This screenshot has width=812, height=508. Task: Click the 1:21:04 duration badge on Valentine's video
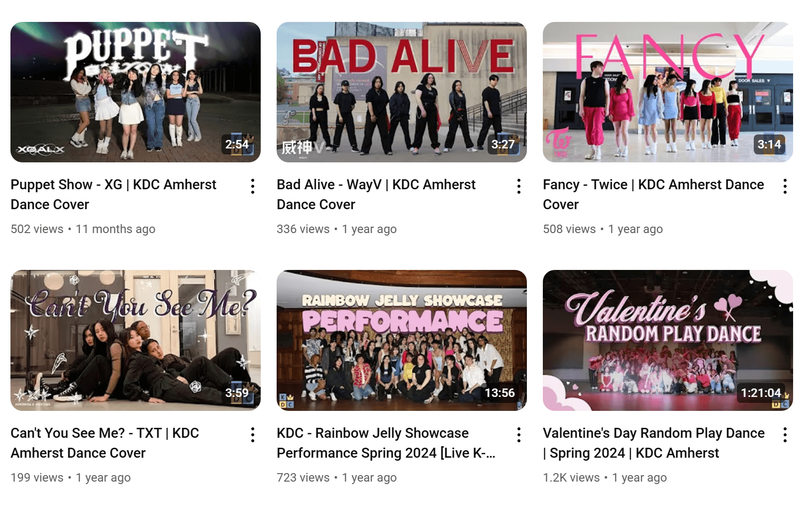point(761,393)
